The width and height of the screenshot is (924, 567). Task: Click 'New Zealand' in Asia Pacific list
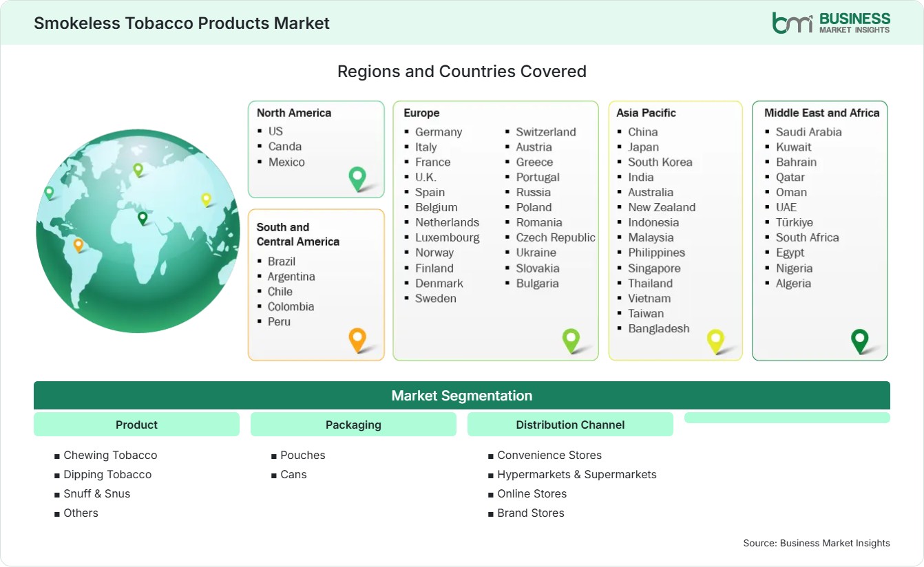tap(662, 207)
